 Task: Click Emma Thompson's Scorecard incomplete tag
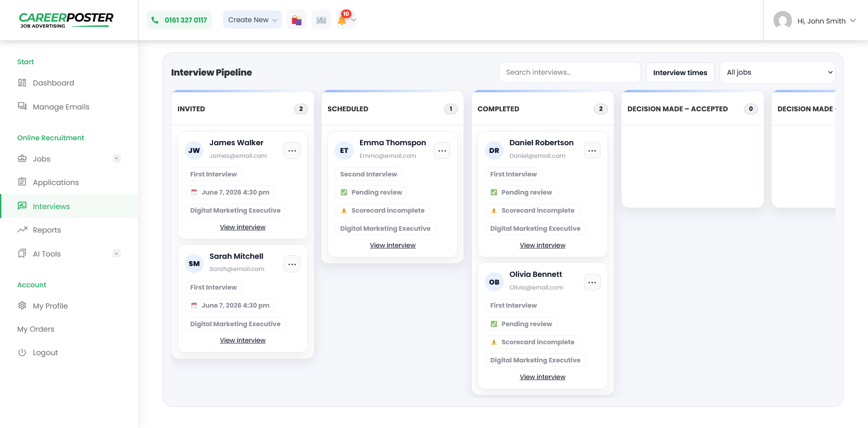(383, 210)
